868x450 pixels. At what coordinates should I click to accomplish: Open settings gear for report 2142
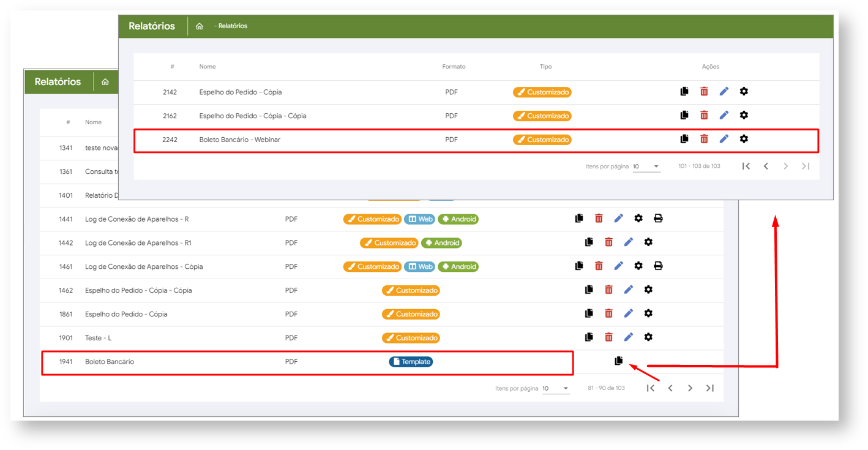tap(744, 91)
